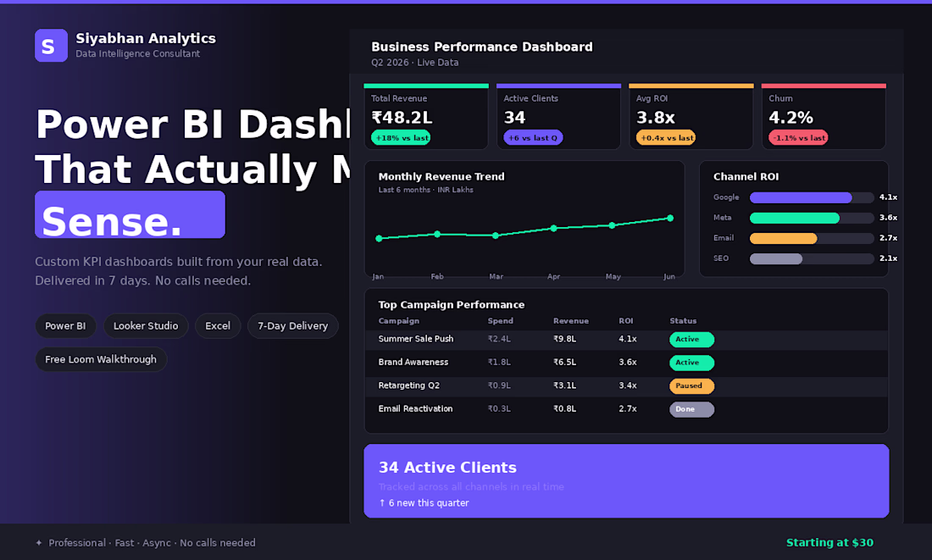This screenshot has height=560, width=932.
Task: Click the Sense. highlighted headline word
Action: 111,221
